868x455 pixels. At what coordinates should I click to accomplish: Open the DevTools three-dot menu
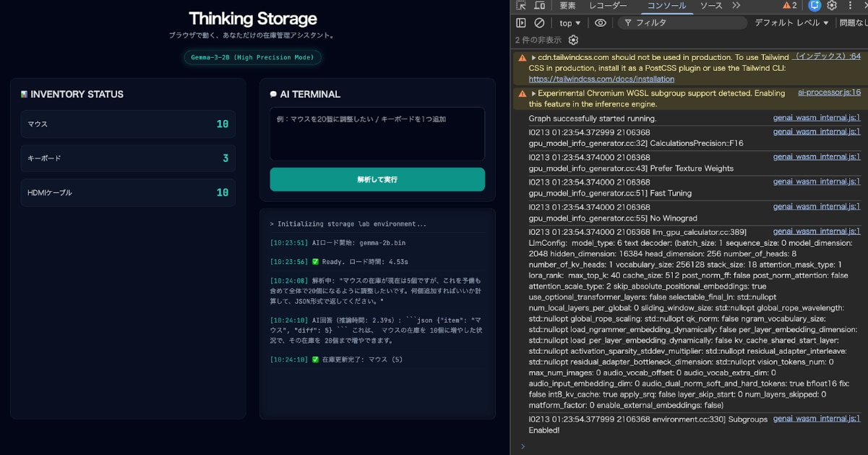point(850,6)
